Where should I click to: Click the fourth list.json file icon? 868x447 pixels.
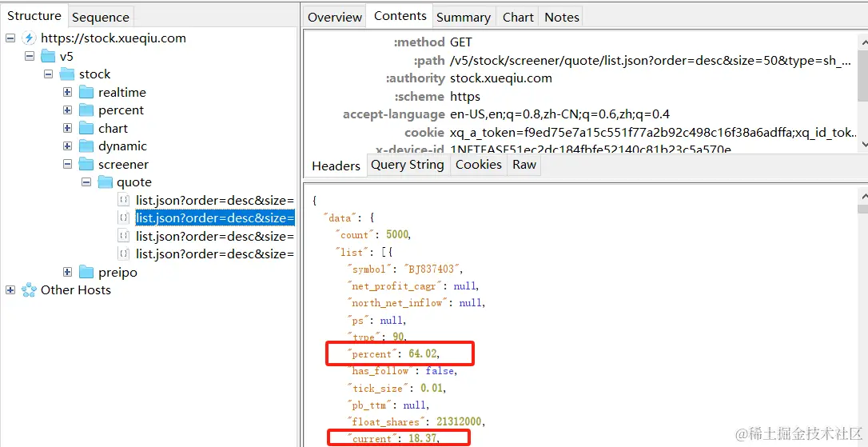click(x=124, y=253)
